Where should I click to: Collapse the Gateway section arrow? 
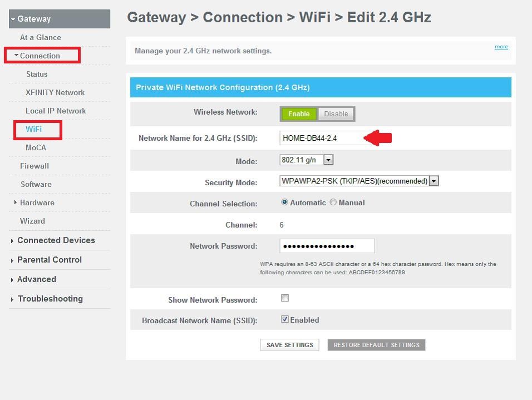[13, 19]
